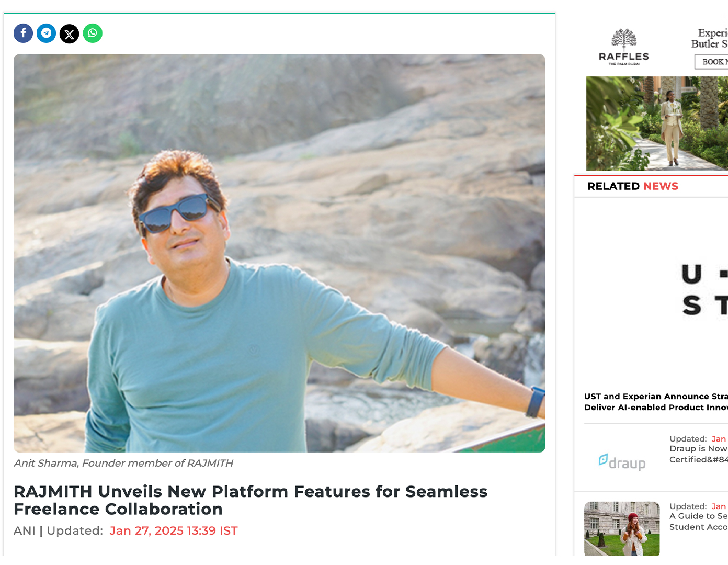Image resolution: width=728 pixels, height=565 pixels.
Task: Click the Jan 27, 2025 updated date
Action: click(x=174, y=530)
